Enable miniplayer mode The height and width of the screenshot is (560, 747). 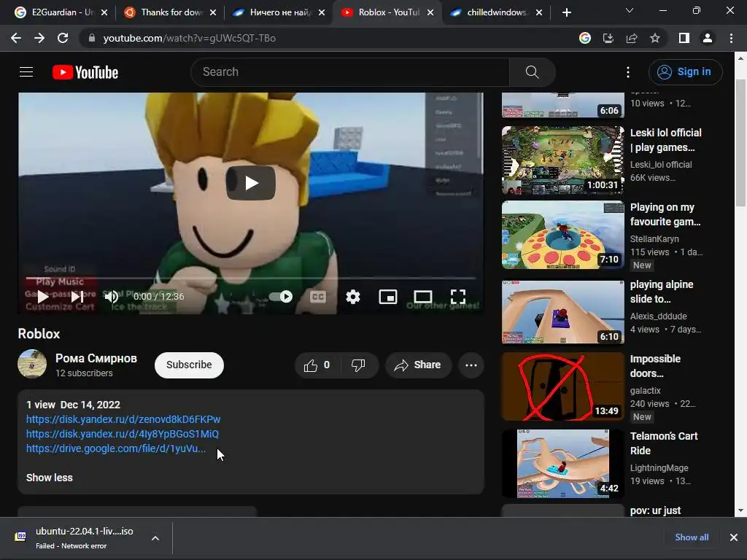click(x=388, y=297)
